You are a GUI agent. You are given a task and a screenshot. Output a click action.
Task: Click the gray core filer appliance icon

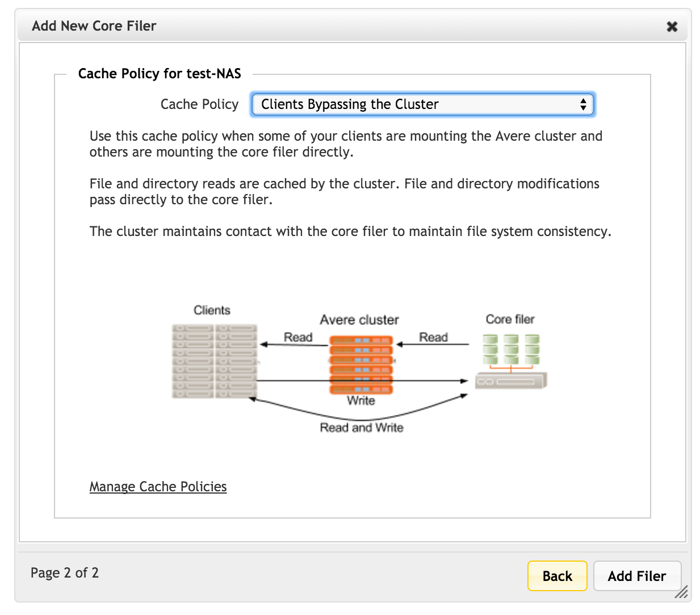tap(511, 381)
